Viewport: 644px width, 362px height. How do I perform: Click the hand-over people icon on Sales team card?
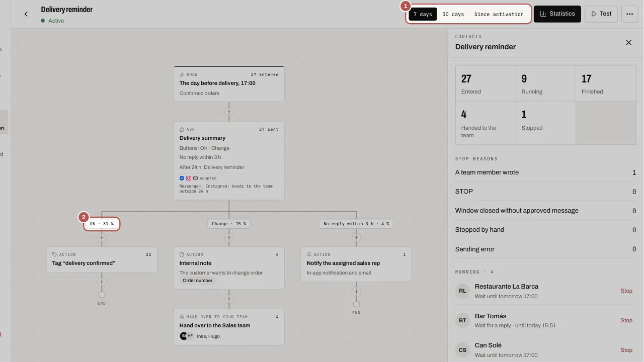click(182, 317)
